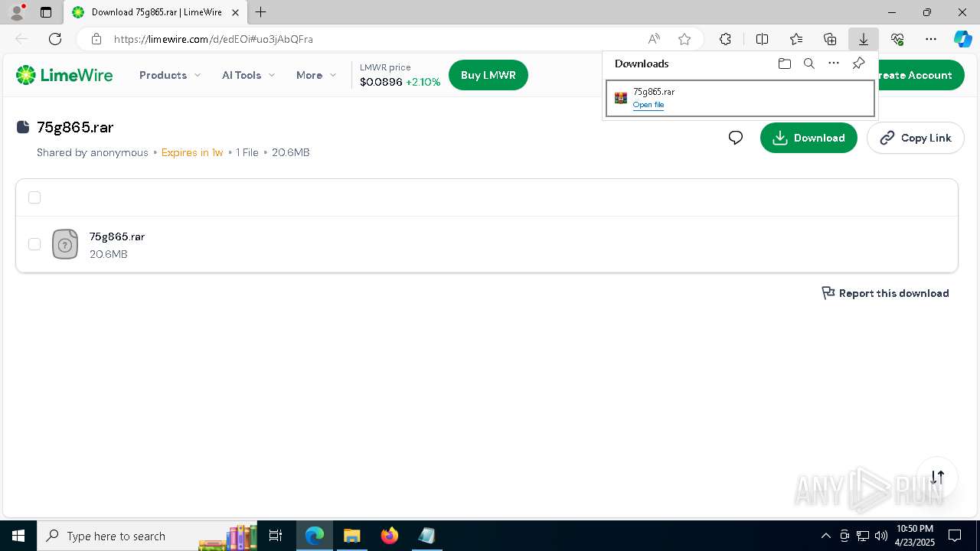Screen dimensions: 980x551
Task: Open Collections icon
Action: [x=830, y=39]
